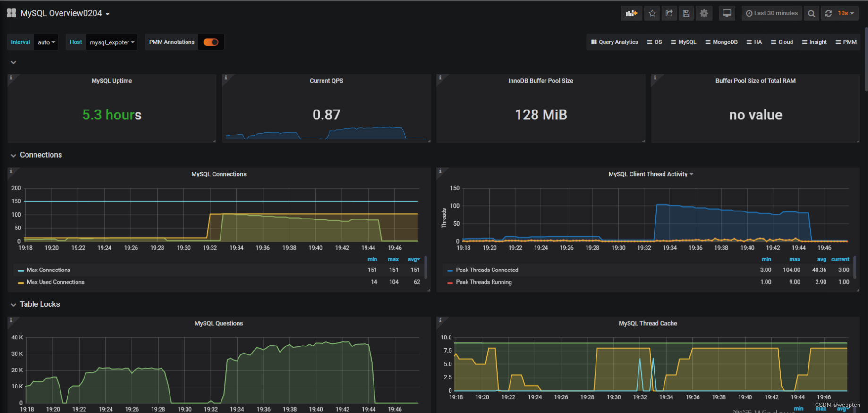868x413 pixels.
Task: Open the MySQL menu
Action: pyautogui.click(x=683, y=42)
